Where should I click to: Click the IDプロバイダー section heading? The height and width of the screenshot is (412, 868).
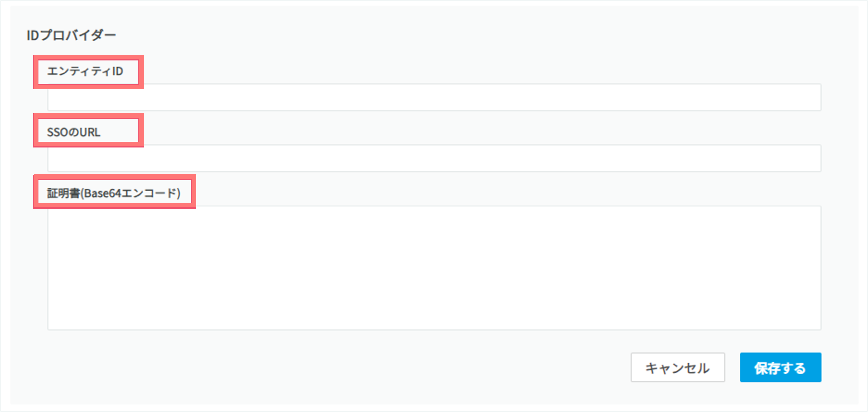tap(71, 35)
